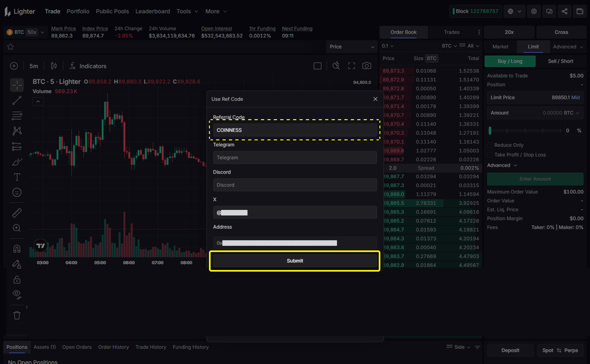Open the Tools dropdown menu
This screenshot has height=364, width=590.
coord(187,11)
